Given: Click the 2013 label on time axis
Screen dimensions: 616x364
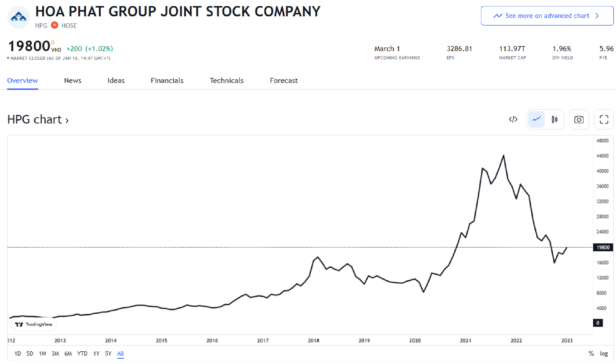Looking at the screenshot, I should (x=60, y=341).
